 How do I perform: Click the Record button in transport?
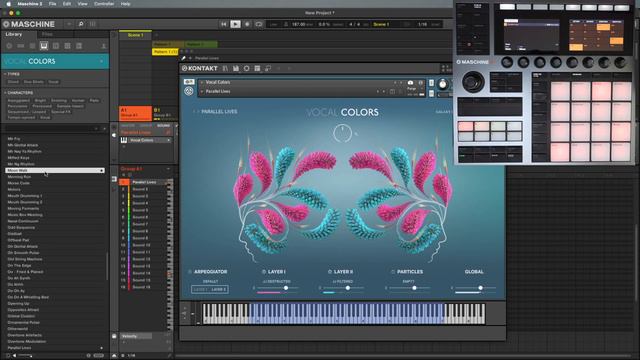[247, 24]
